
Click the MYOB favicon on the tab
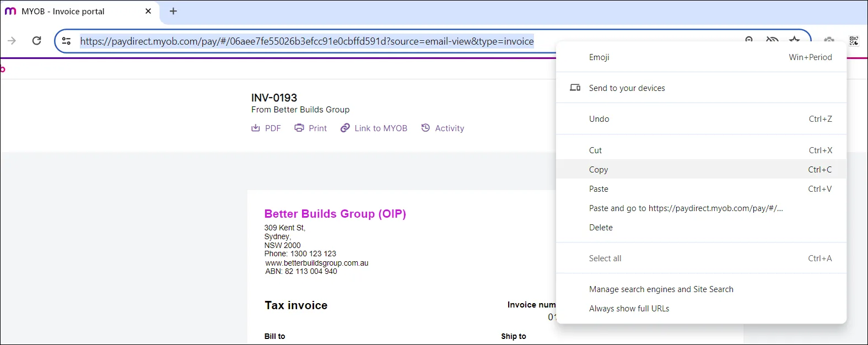(10, 11)
